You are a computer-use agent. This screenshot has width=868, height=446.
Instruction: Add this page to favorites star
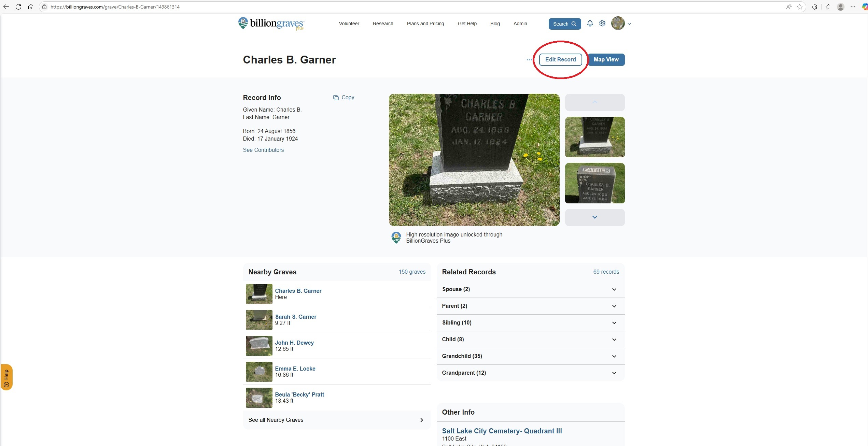tap(799, 7)
